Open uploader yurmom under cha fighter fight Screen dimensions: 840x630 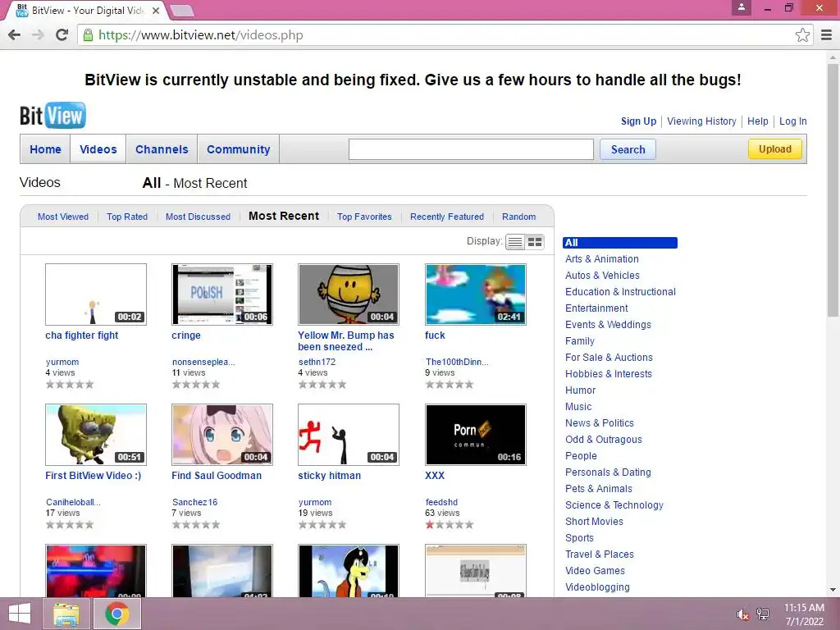tap(62, 362)
